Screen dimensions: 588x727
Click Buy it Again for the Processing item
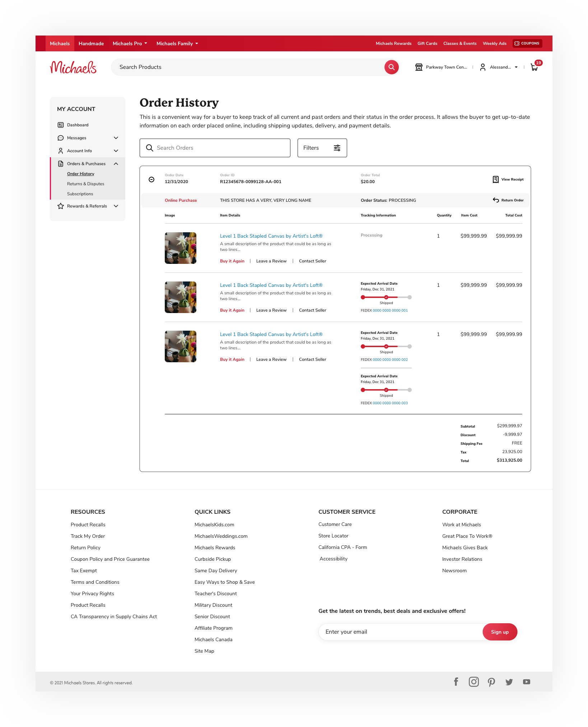click(232, 261)
